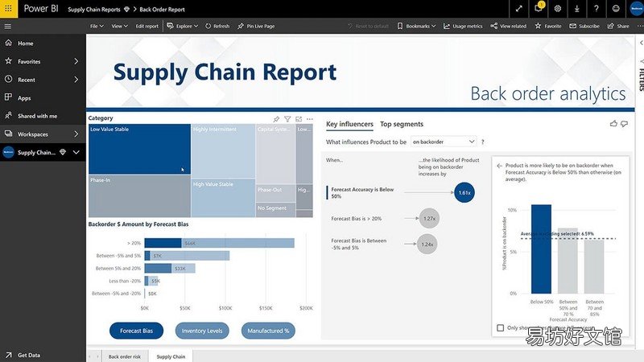The width and height of the screenshot is (644, 362).
Task: Open 'on backorder' dropdown
Action: pos(444,142)
